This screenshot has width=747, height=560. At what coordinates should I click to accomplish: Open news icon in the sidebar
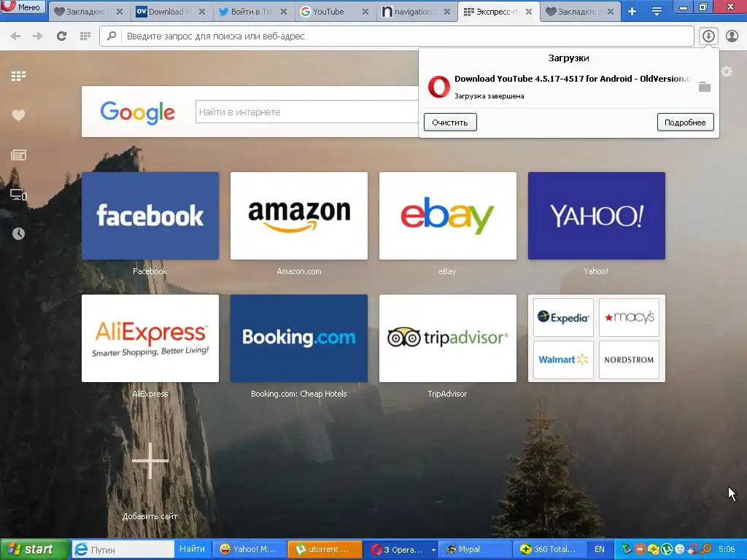click(x=18, y=155)
